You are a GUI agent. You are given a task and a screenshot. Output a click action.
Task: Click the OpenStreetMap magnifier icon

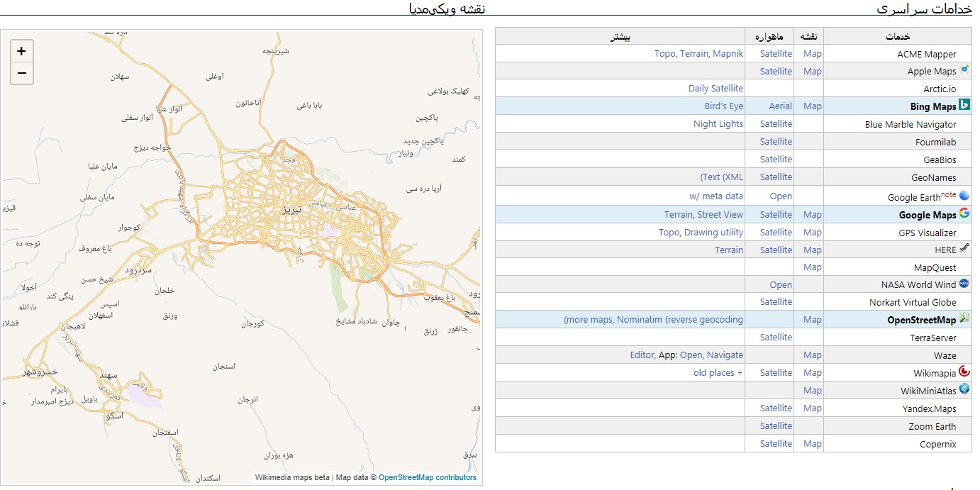[964, 318]
